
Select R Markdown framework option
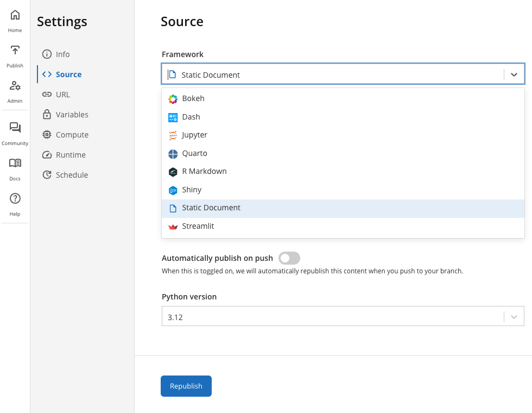coord(204,171)
